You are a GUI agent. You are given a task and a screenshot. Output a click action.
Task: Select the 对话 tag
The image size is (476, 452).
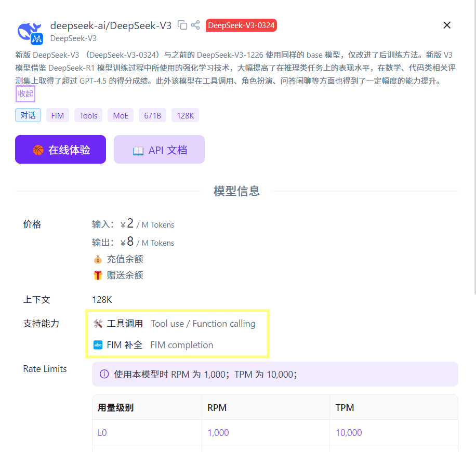click(28, 115)
